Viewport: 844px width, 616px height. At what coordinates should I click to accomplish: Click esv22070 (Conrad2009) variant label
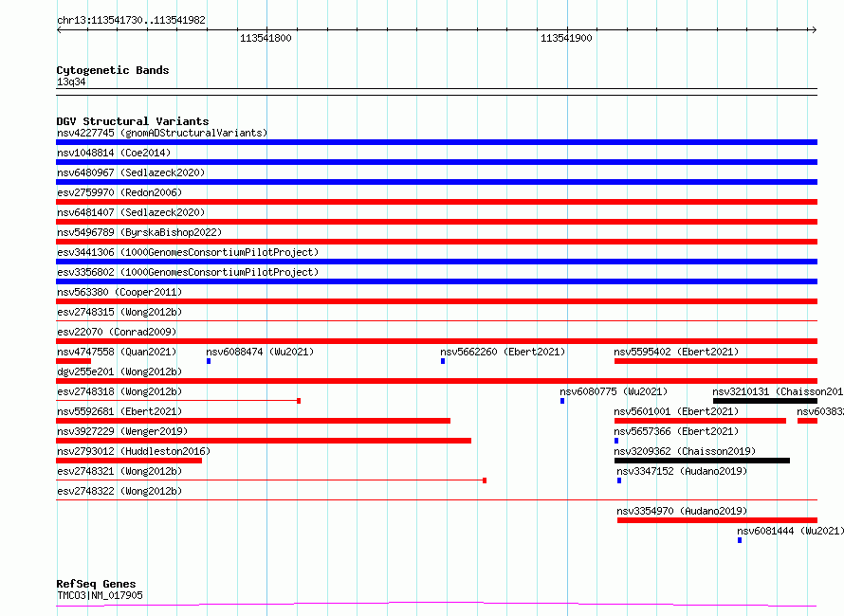pos(117,332)
